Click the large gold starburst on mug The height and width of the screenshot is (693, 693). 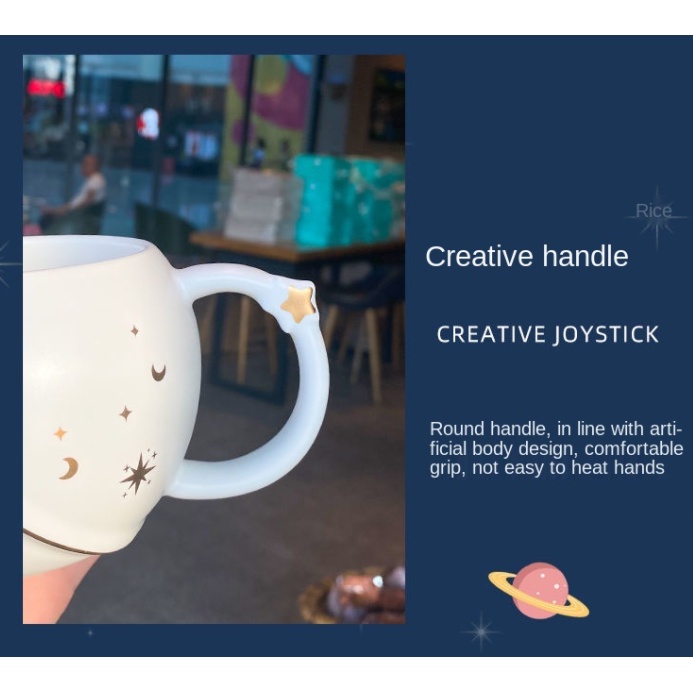point(139,472)
